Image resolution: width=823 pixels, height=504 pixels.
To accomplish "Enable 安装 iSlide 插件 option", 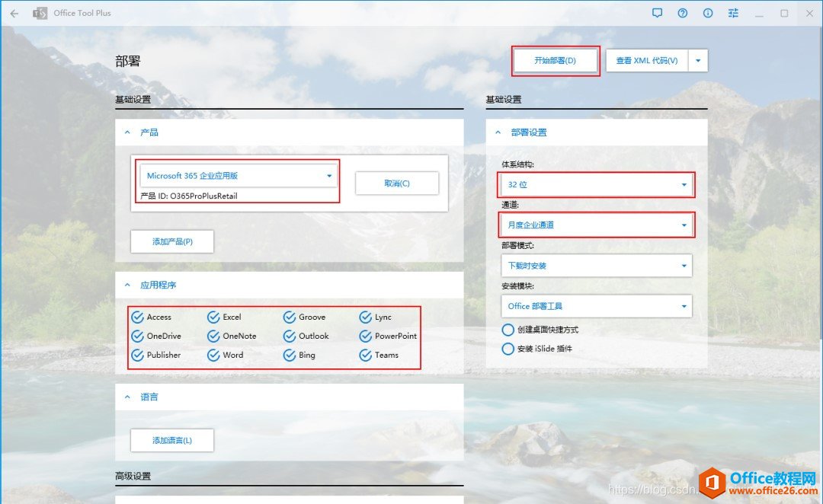I will pyautogui.click(x=508, y=349).
